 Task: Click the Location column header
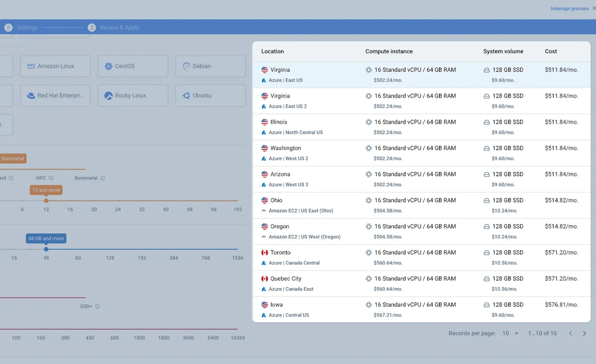click(x=272, y=51)
